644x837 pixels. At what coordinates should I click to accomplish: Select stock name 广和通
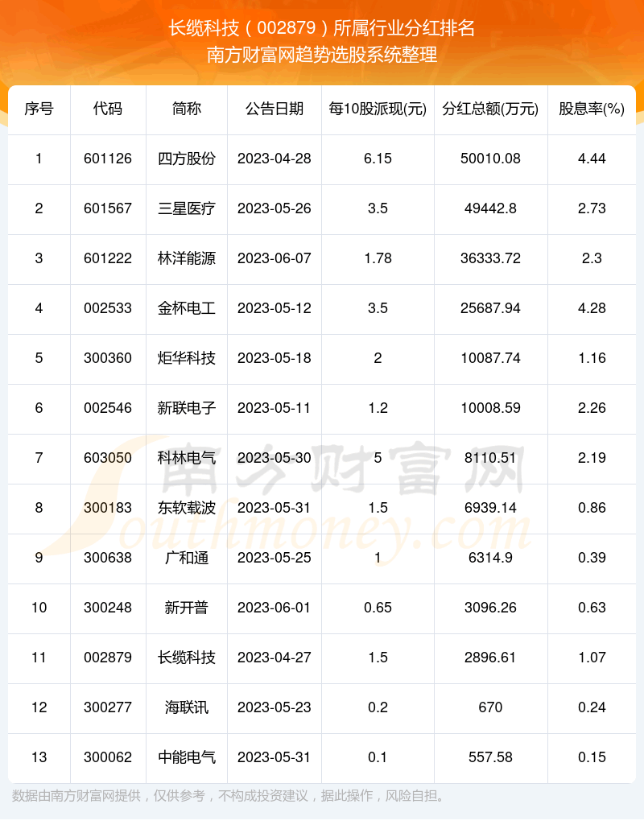(x=187, y=558)
